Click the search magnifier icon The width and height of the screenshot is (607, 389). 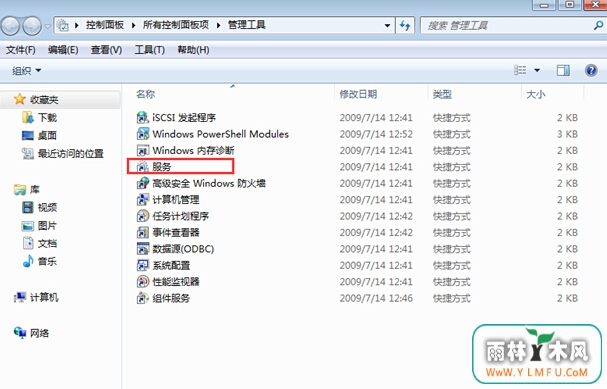click(598, 26)
